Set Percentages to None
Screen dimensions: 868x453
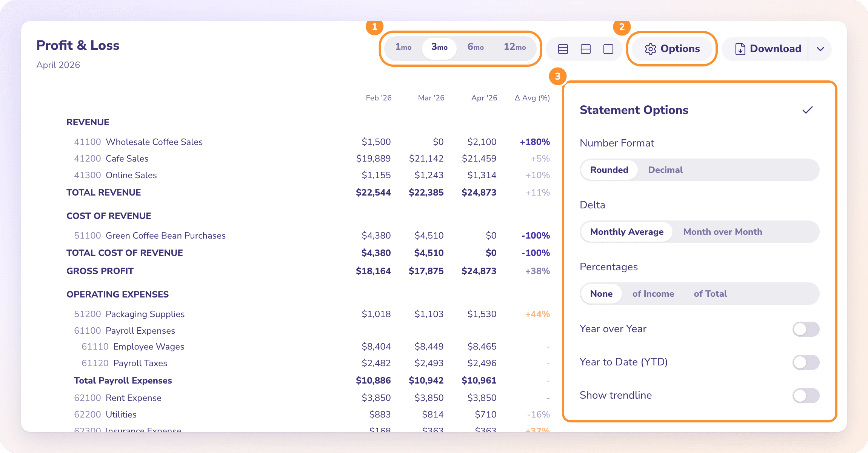click(601, 294)
